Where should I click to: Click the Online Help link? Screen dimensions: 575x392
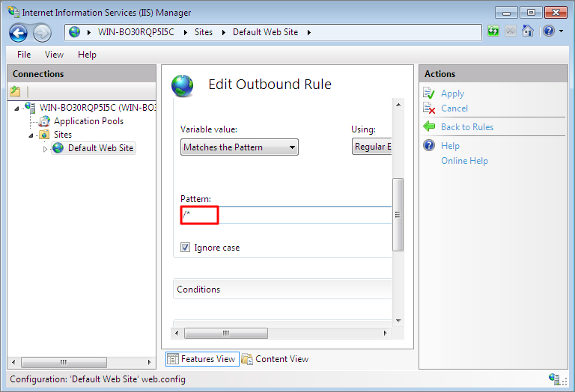(464, 161)
